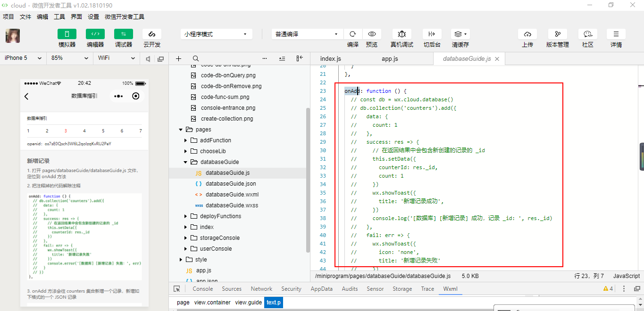Click the debugger inspect element icon

tap(177, 289)
